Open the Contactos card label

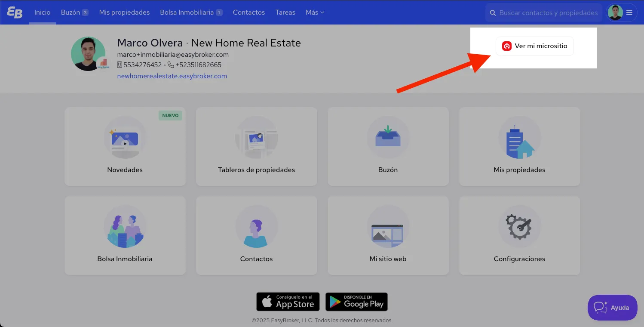click(257, 259)
